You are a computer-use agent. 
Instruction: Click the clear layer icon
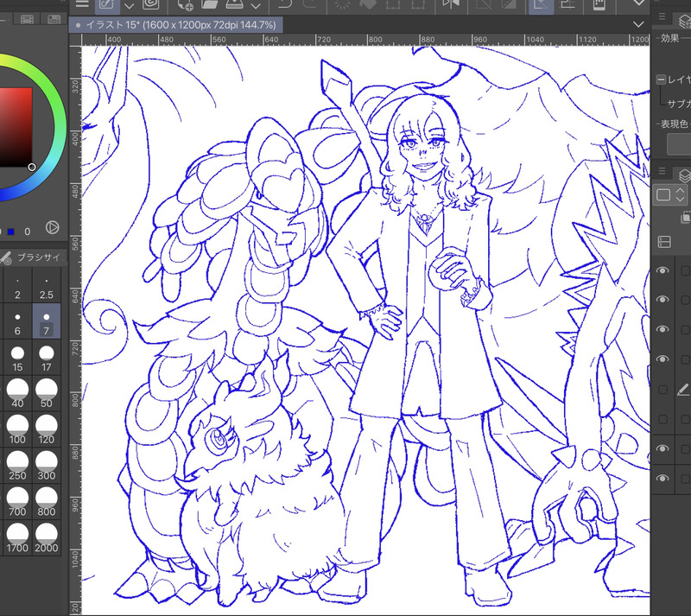tap(343, 4)
